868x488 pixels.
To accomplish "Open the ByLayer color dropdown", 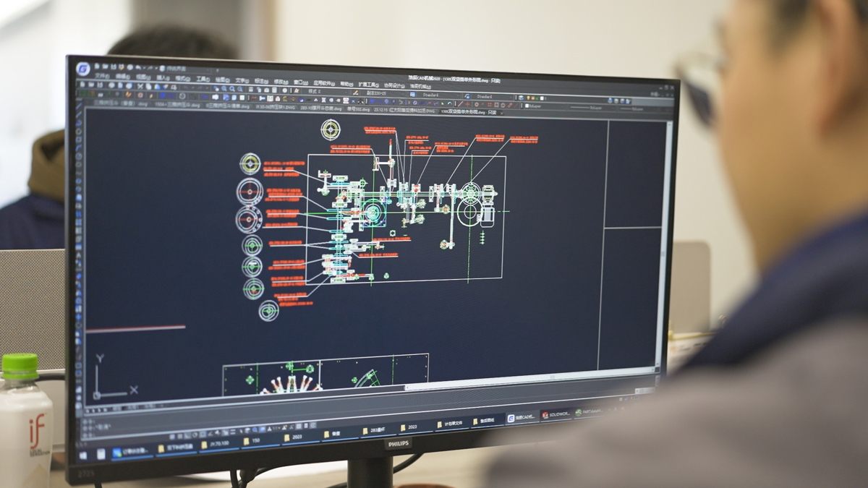I will (536, 106).
